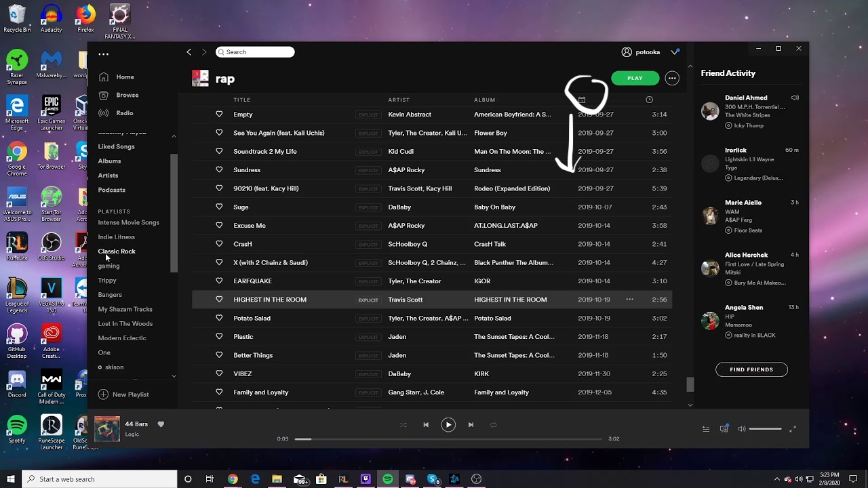The height and width of the screenshot is (488, 868).
Task: Open options for HIGHEST IN THE ROOM
Action: click(629, 300)
